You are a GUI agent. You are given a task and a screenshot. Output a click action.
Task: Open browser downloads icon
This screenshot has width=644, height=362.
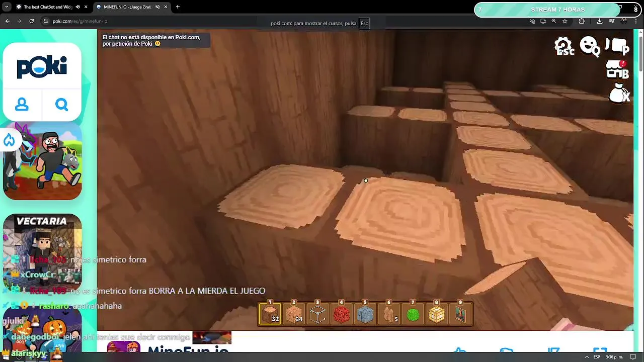coord(600,21)
